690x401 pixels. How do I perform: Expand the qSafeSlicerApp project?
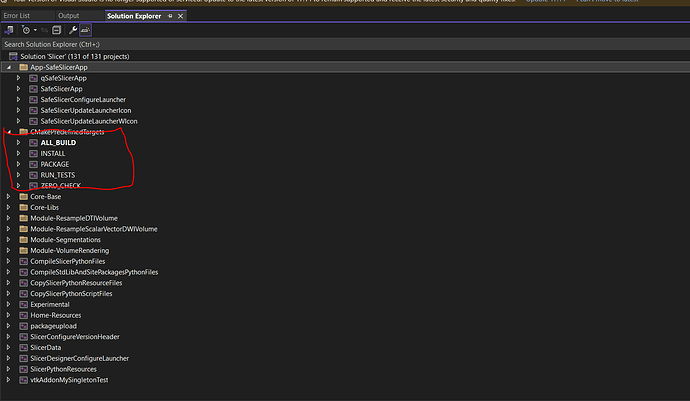[x=18, y=78]
